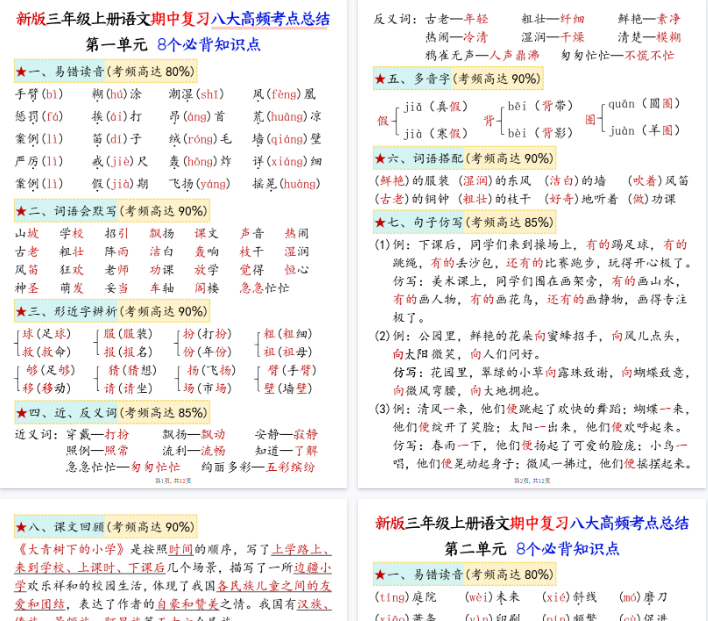Click the red star before 六、词语搭配
This screenshot has height=621, width=708.
[380, 158]
